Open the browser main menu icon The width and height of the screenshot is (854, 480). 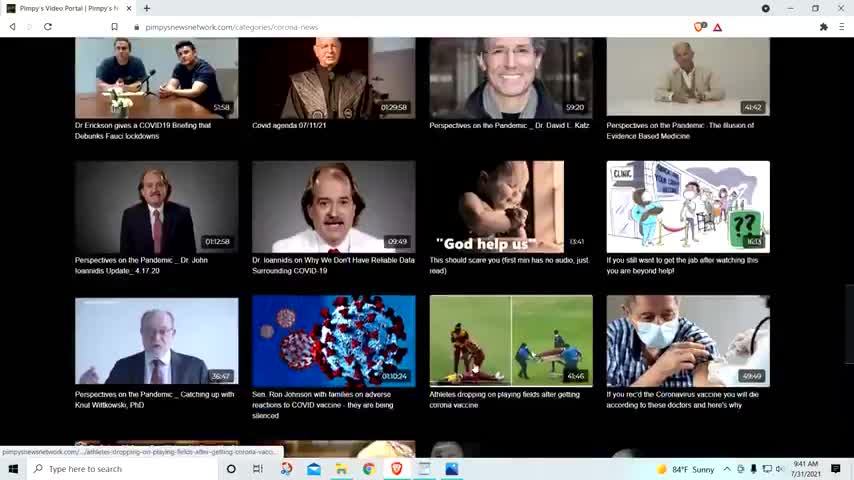[x=841, y=27]
